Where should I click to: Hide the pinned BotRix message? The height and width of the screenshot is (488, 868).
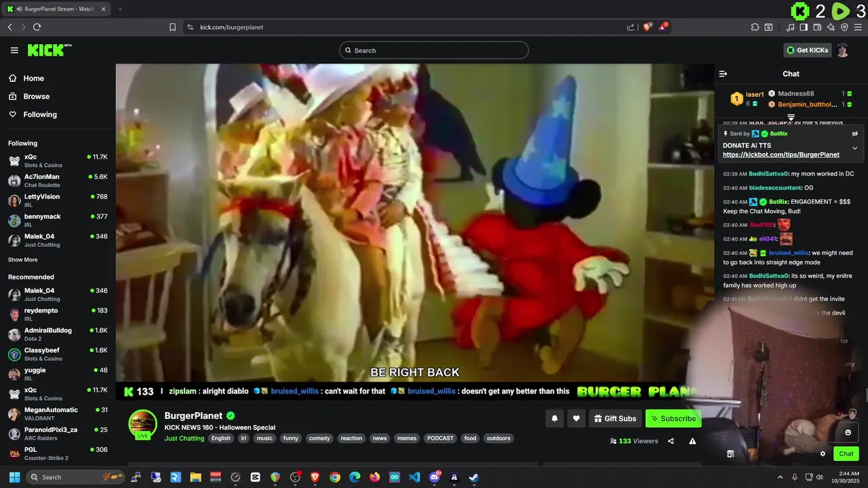855,134
